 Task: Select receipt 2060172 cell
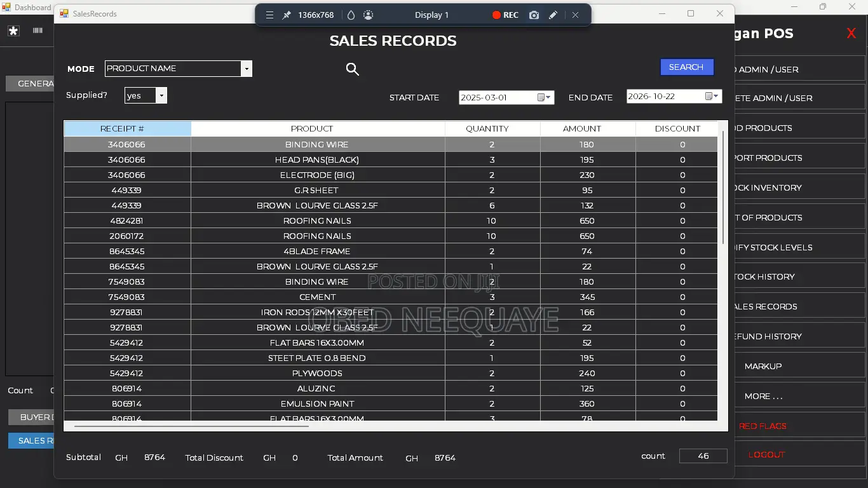(x=127, y=236)
